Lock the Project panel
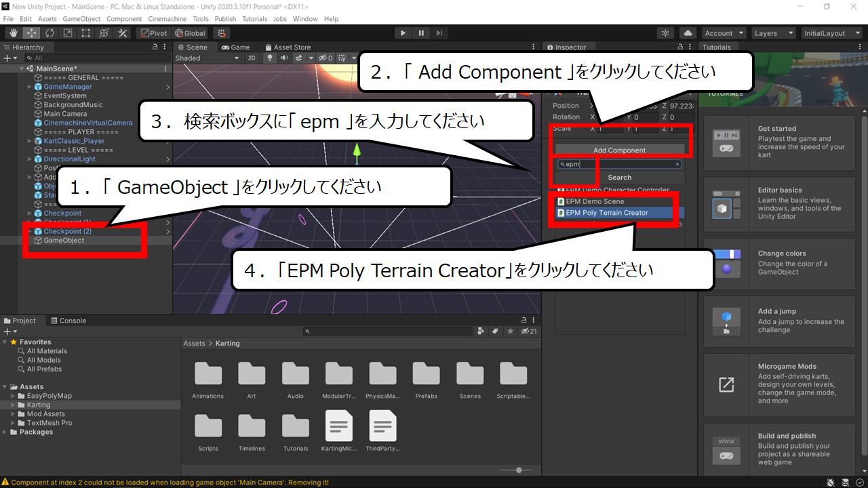 (x=524, y=321)
